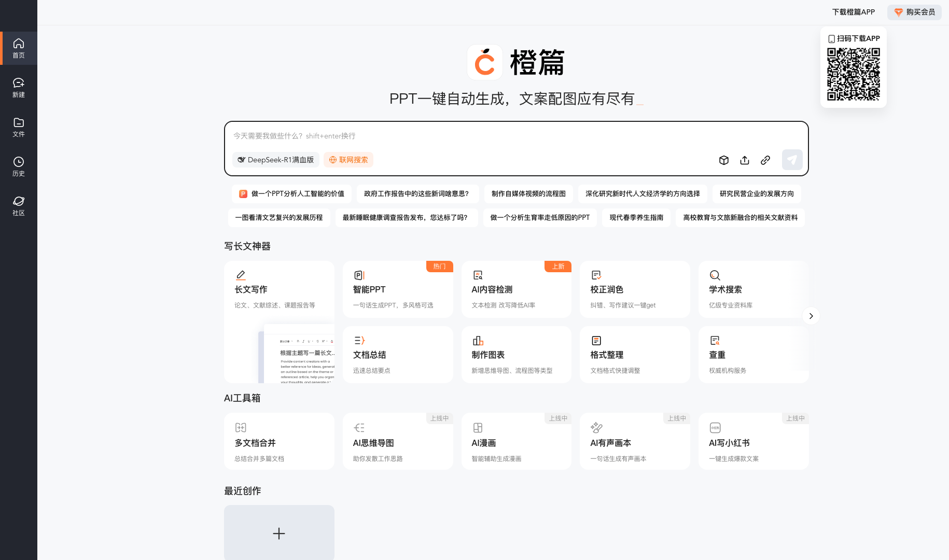Click the 校正润色 card icon
This screenshot has height=560, width=949.
point(596,275)
